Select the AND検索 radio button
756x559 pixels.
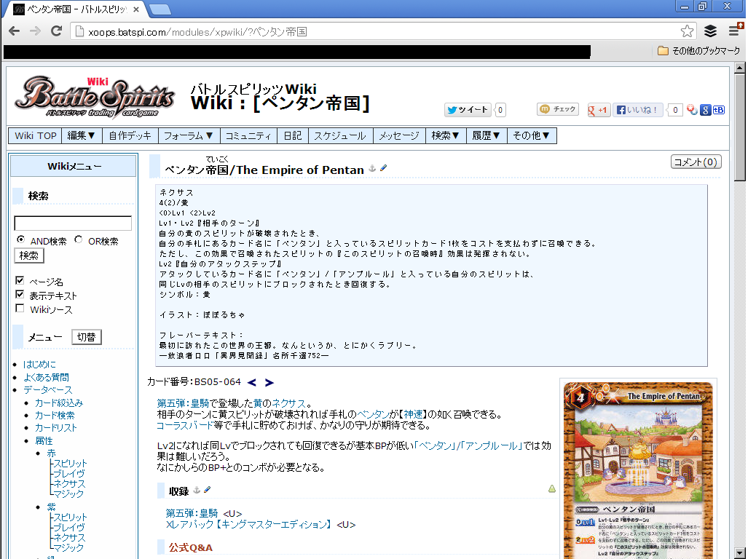tap(20, 239)
